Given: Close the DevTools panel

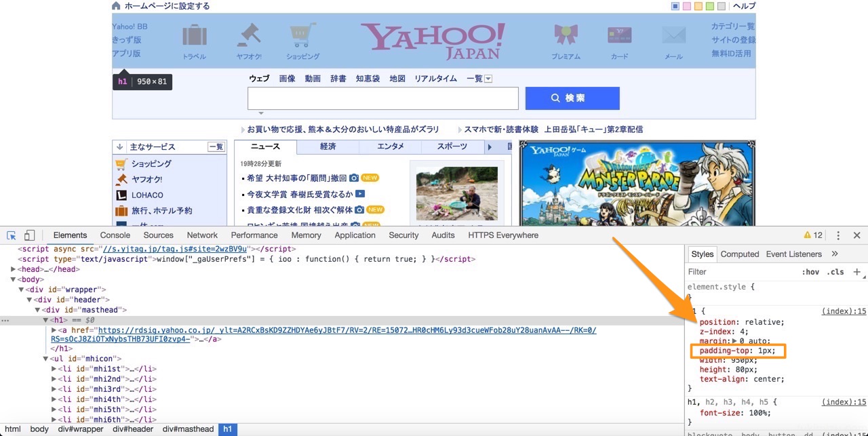Looking at the screenshot, I should click(856, 235).
